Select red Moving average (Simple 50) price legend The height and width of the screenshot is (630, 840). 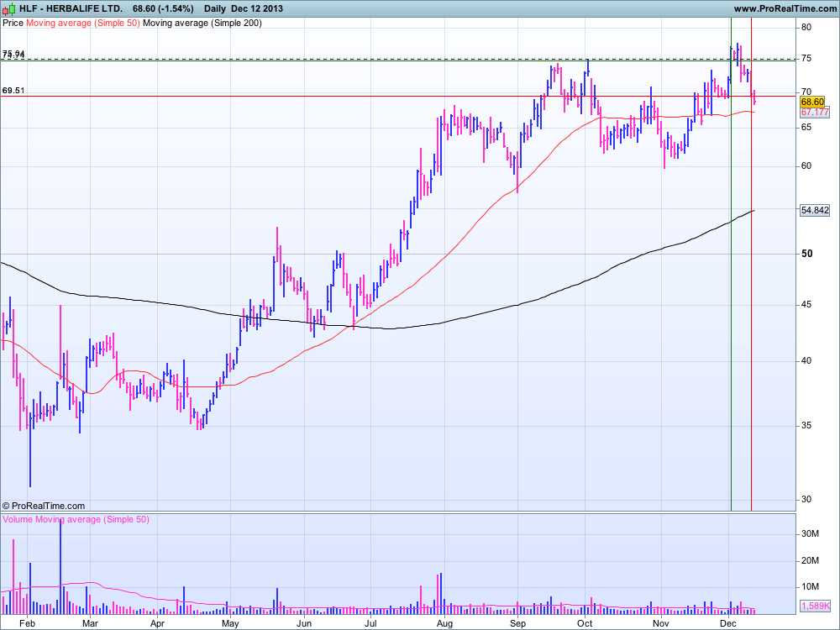(x=83, y=23)
